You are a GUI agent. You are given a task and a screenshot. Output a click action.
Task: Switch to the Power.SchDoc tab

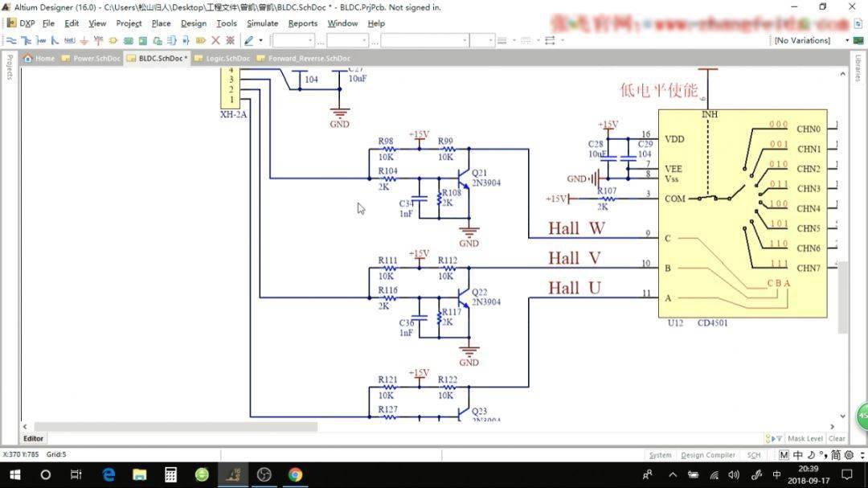point(94,59)
